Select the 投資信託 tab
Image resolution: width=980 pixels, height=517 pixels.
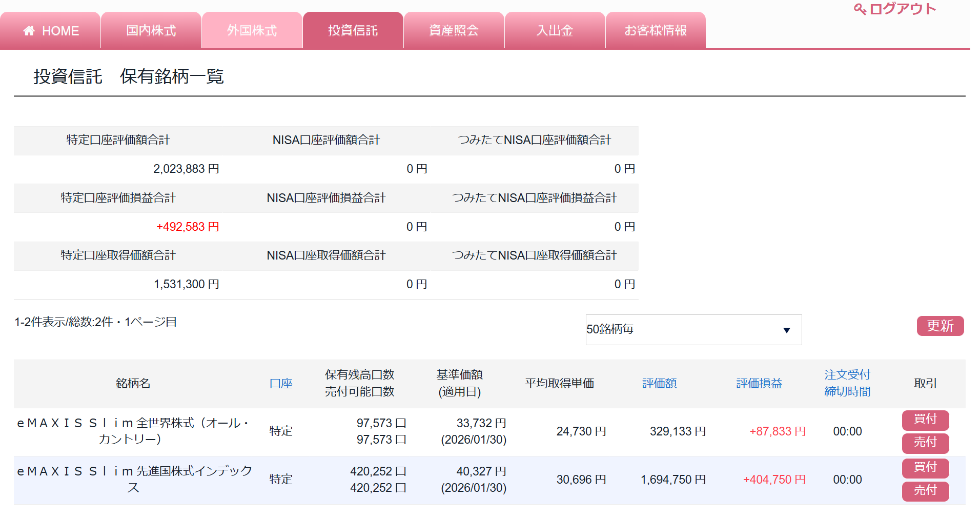click(353, 31)
